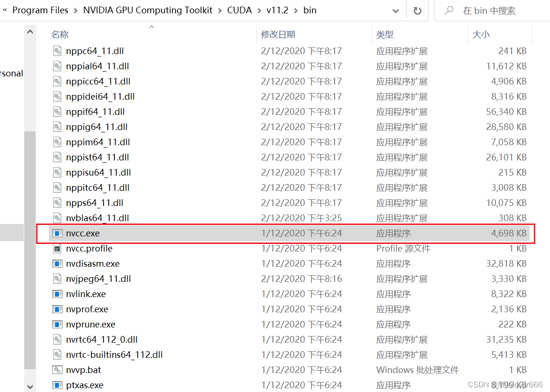Click the nppidei64_11.dll file icon
The image size is (550, 392).
tap(57, 96)
